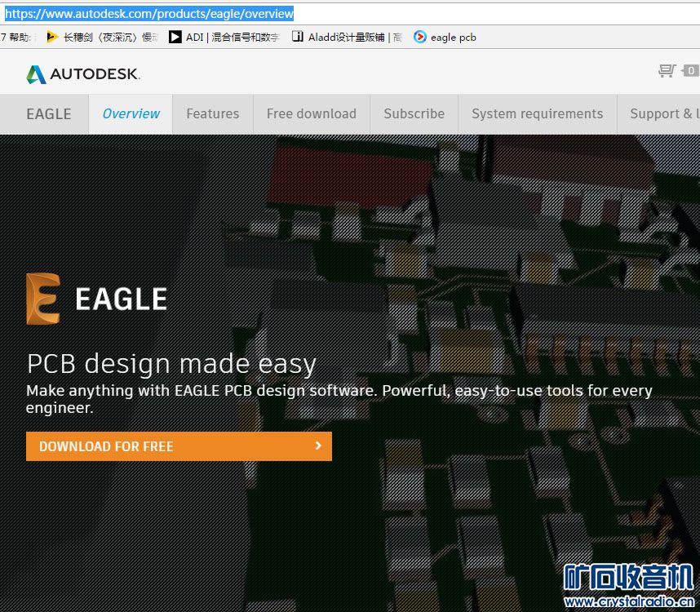Click the cart item count badge
700x612 pixels.
point(690,71)
